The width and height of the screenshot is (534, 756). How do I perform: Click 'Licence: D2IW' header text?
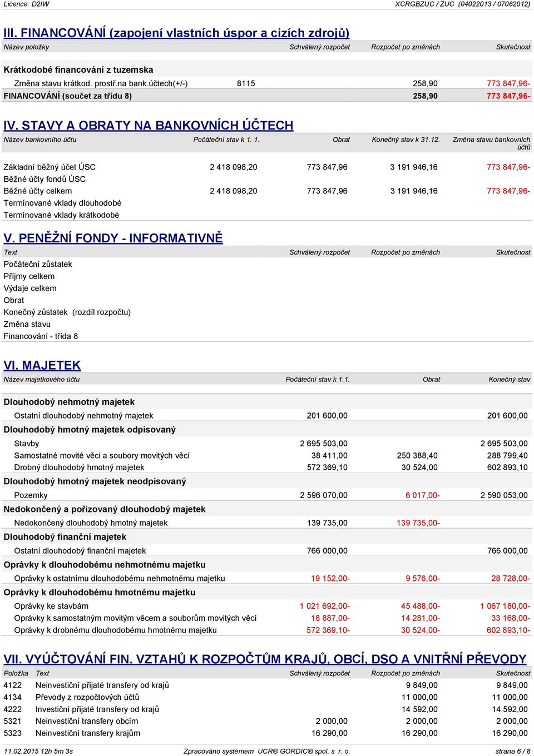pyautogui.click(x=26, y=4)
